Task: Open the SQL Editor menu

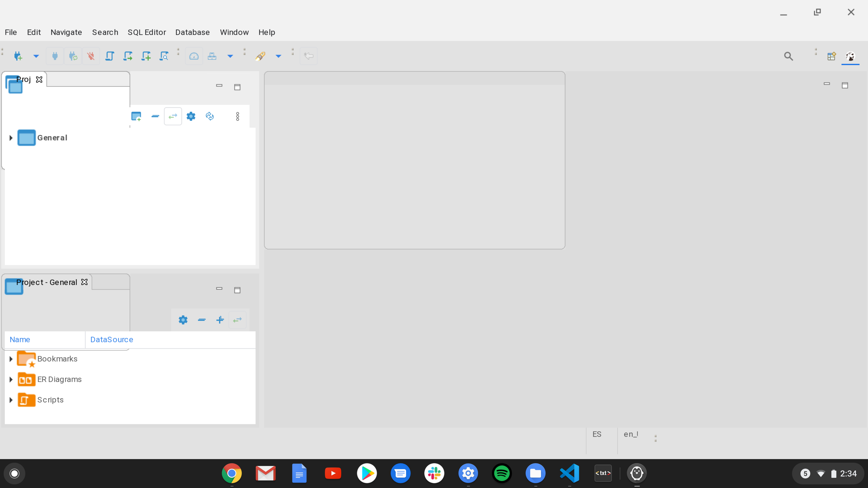Action: 147,32
